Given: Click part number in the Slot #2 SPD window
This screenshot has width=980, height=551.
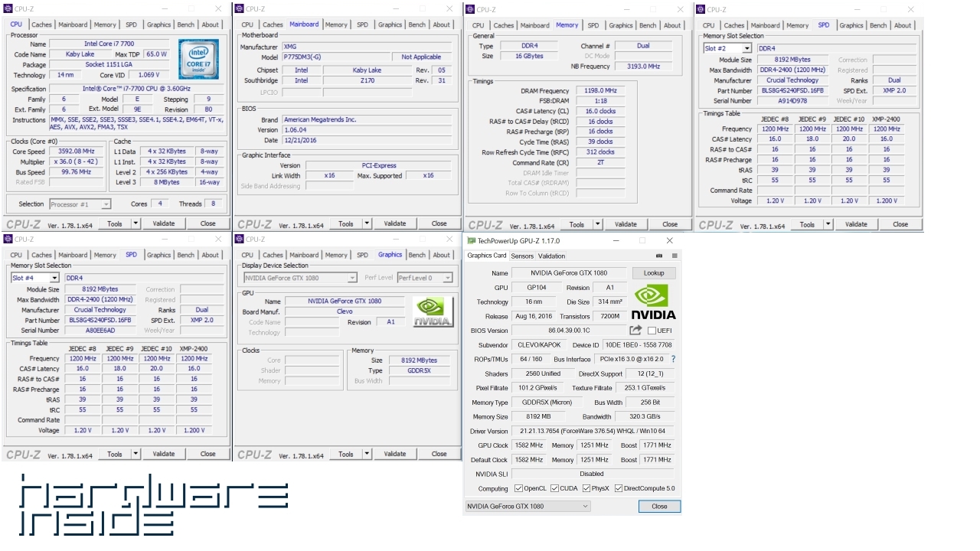Looking at the screenshot, I should [x=793, y=90].
